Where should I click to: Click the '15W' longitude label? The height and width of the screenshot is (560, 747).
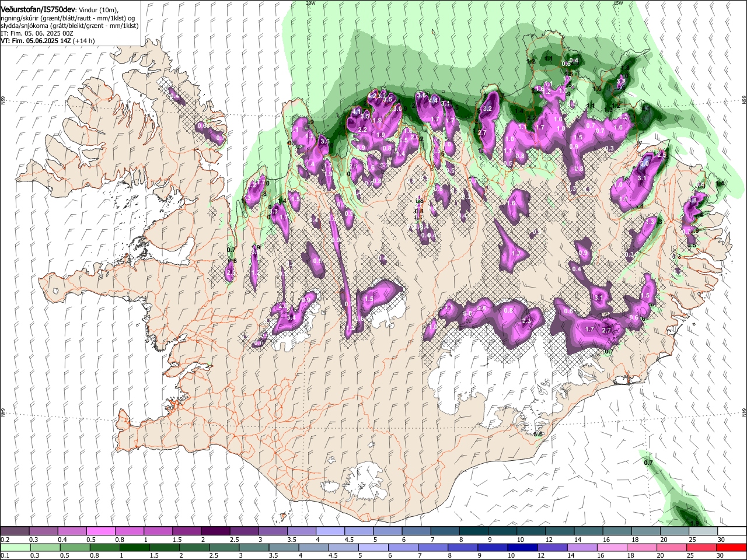[x=618, y=2]
